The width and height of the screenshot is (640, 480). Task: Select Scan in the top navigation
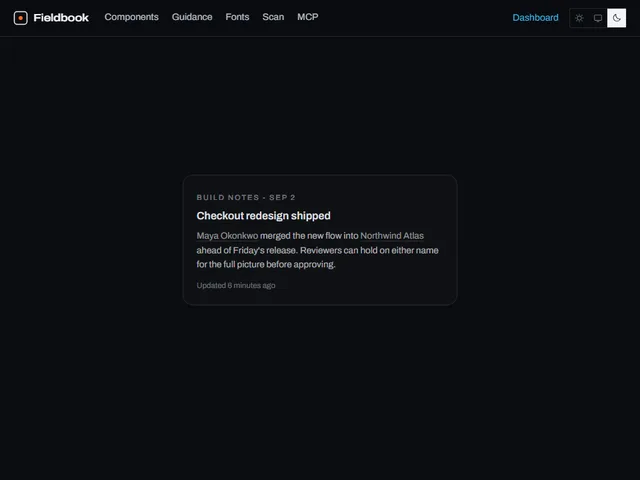click(273, 17)
